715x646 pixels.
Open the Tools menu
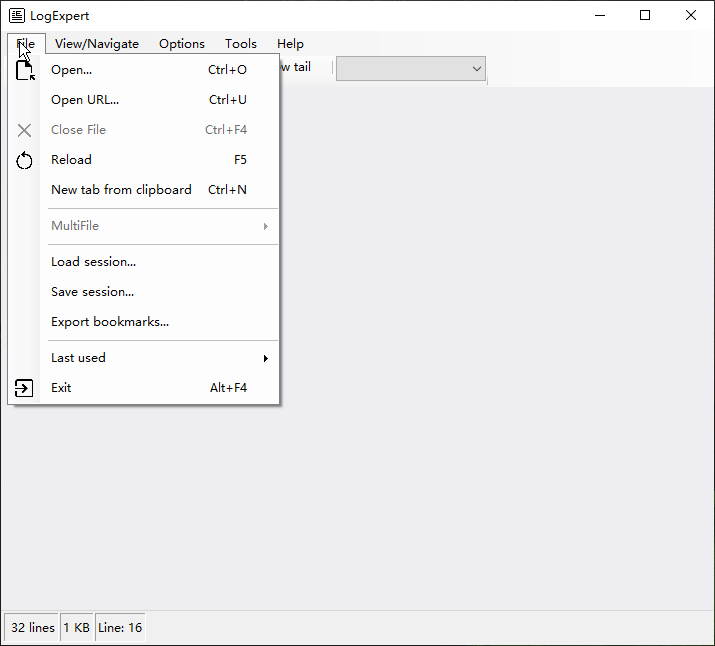pos(241,44)
